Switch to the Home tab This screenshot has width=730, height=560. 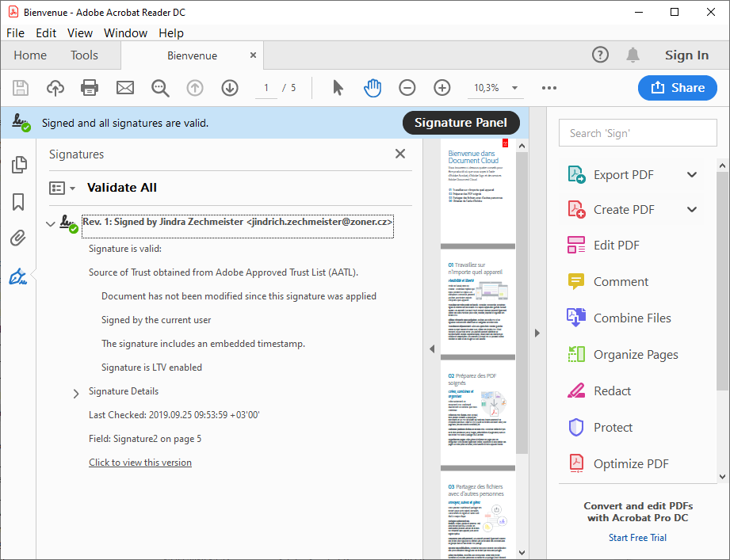point(30,55)
